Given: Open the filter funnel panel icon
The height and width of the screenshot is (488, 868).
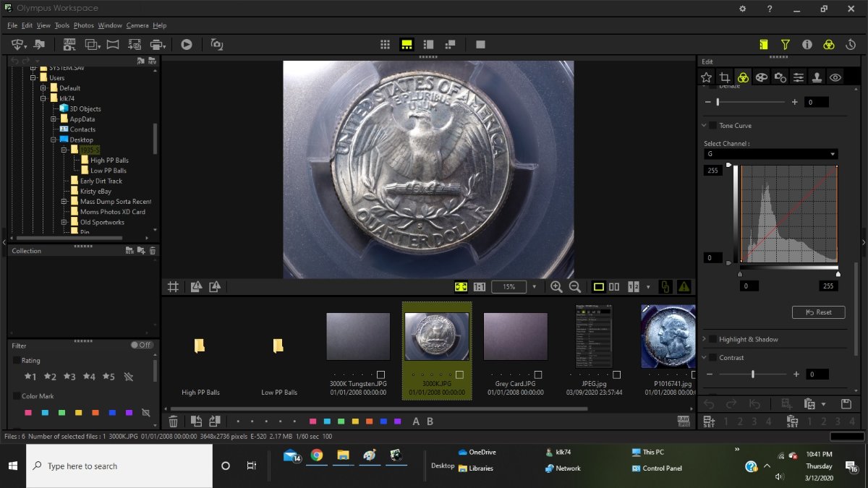Looking at the screenshot, I should point(786,44).
